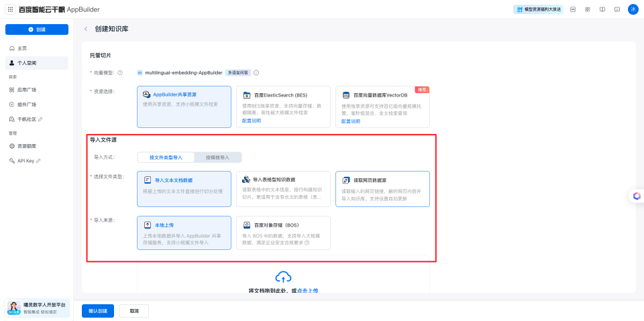Click the storage icon in 百度对象存储 card

click(x=247, y=225)
